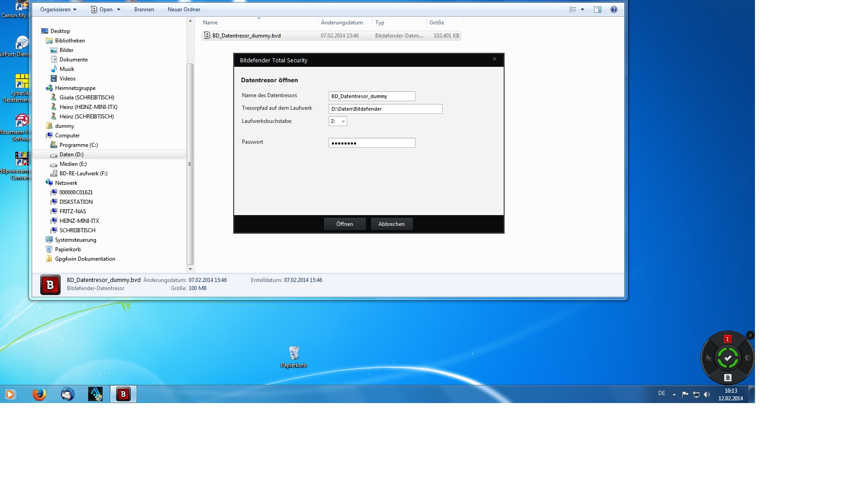Select Bibliotheken in the navigation tree

click(70, 41)
